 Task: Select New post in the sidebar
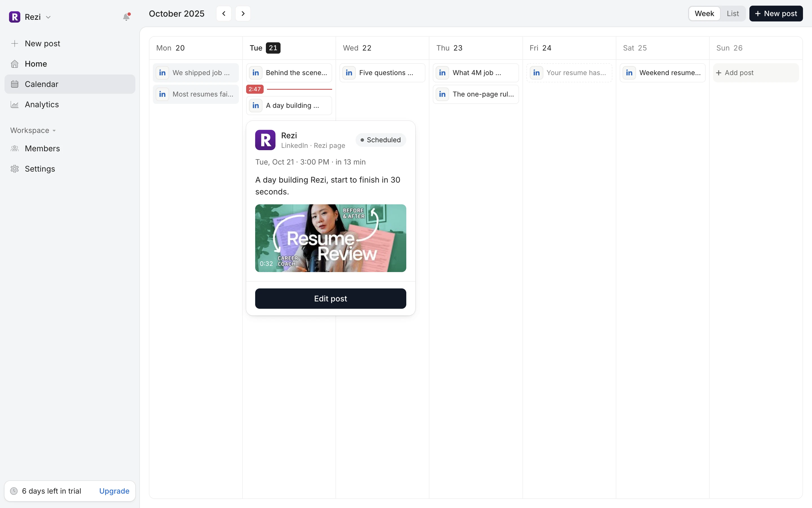(x=70, y=43)
